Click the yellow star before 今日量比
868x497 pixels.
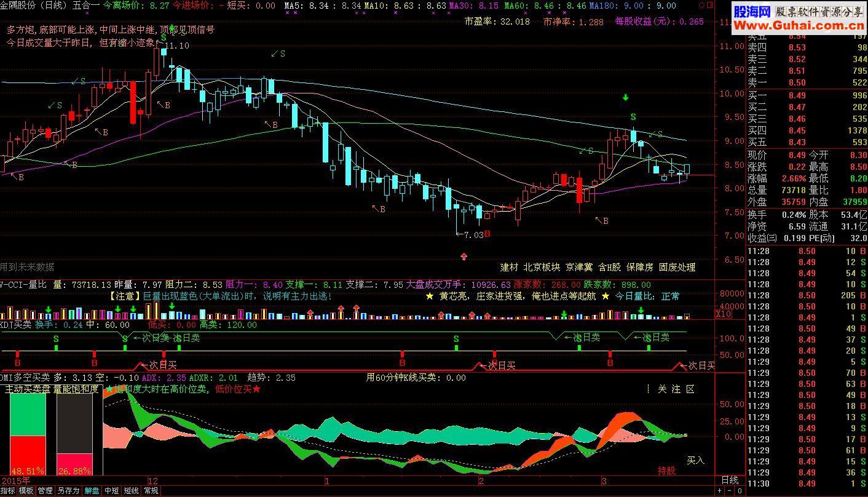(605, 296)
